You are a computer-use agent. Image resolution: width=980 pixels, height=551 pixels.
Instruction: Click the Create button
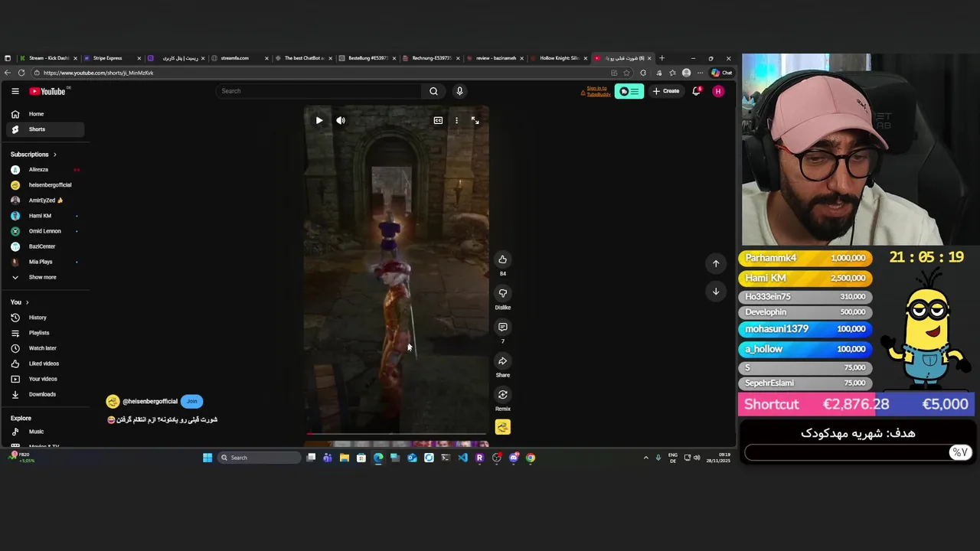[x=666, y=91]
